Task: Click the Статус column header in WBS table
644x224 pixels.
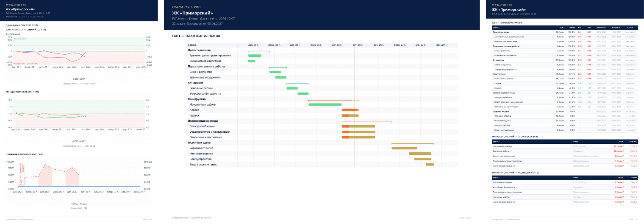Action: click(630, 27)
